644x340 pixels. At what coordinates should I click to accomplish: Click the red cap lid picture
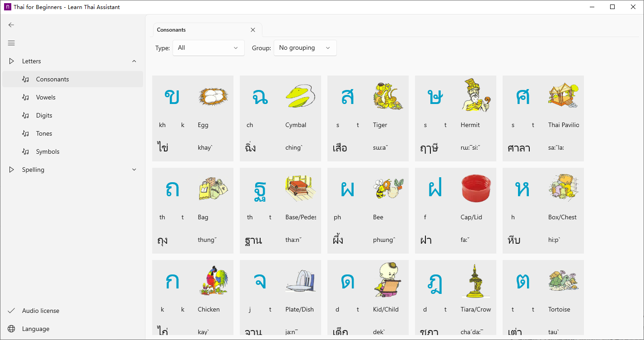[476, 189]
